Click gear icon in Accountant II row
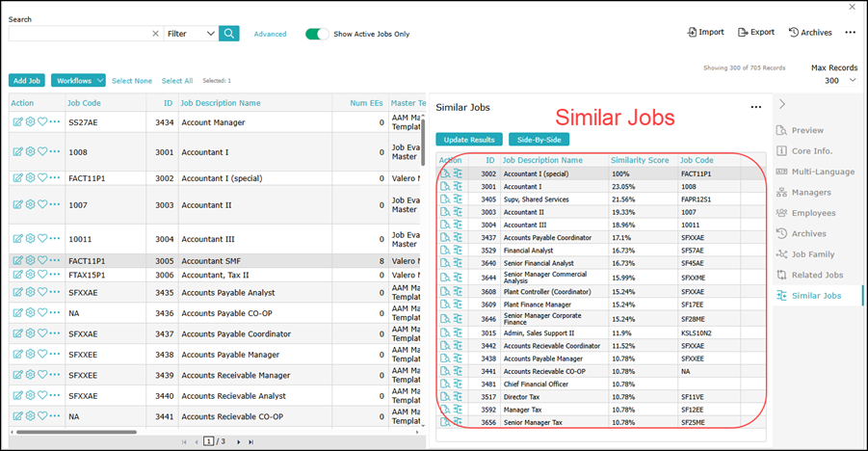The height and width of the screenshot is (451, 868). click(30, 205)
